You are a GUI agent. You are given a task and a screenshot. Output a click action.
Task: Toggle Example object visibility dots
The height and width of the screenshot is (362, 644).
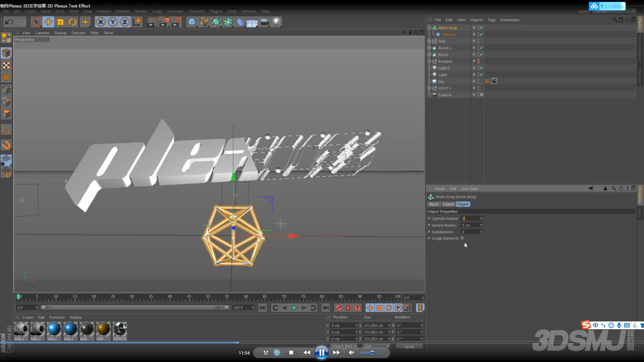click(x=478, y=61)
